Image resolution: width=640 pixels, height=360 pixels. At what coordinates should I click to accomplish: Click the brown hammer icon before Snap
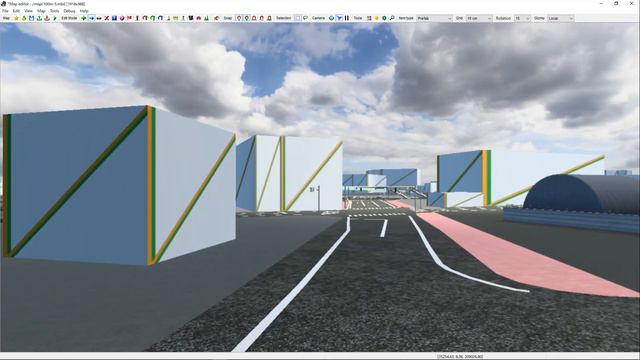point(217,18)
